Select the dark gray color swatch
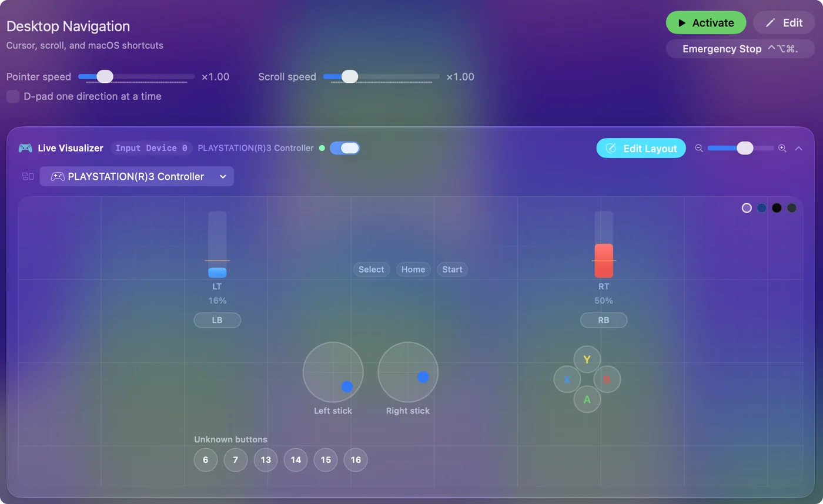Viewport: 823px width, 504px height. (x=792, y=208)
